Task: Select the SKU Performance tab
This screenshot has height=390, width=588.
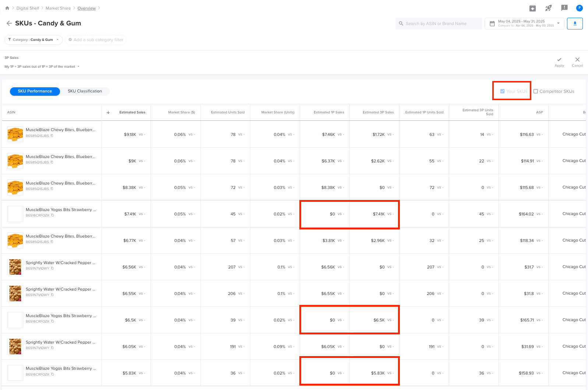Action: (35, 91)
